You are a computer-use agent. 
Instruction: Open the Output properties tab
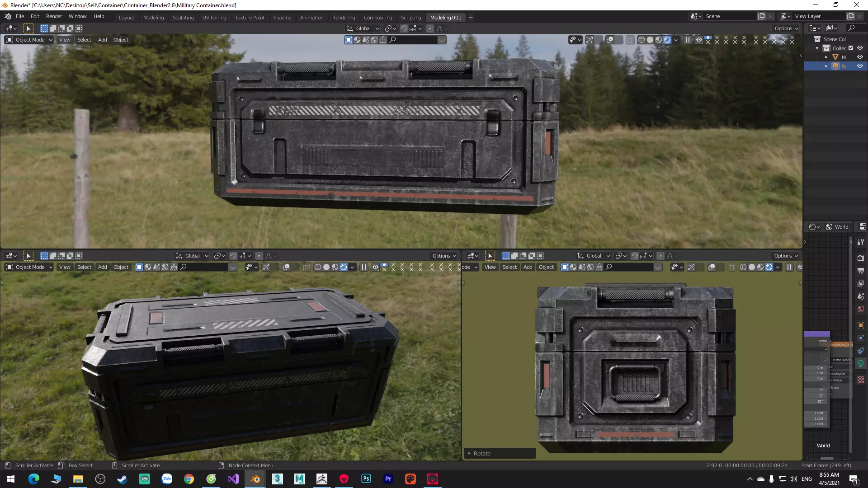point(860,271)
